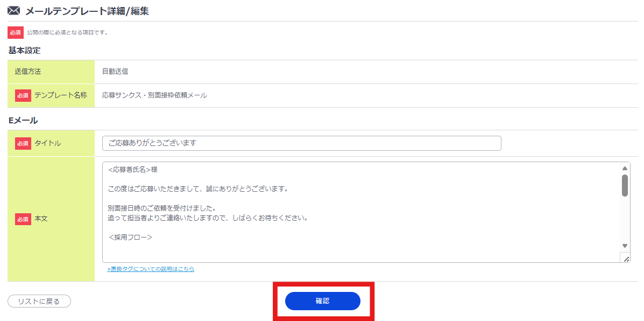
Task: Click the 必須 badge next to タイトル
Action: tap(23, 143)
